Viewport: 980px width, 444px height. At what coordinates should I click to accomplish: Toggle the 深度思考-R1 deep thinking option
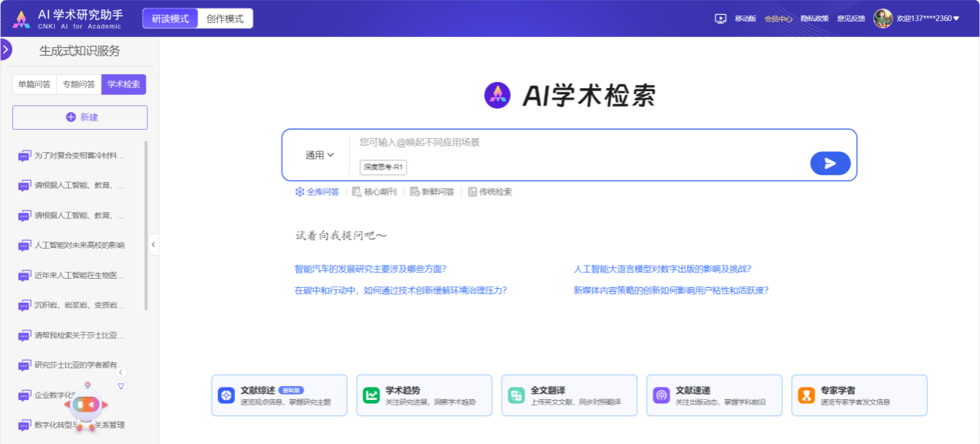pos(384,167)
